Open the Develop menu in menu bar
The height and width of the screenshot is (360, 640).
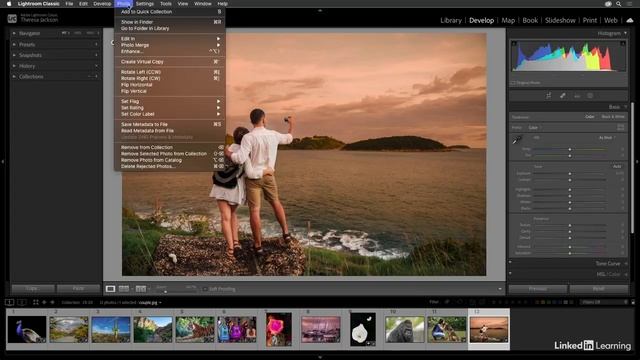(x=102, y=4)
